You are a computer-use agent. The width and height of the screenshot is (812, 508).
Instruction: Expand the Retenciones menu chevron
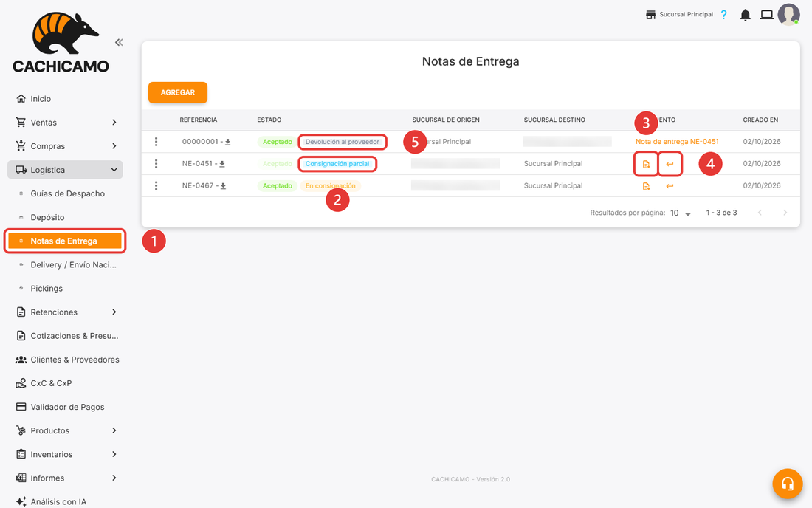[114, 312]
